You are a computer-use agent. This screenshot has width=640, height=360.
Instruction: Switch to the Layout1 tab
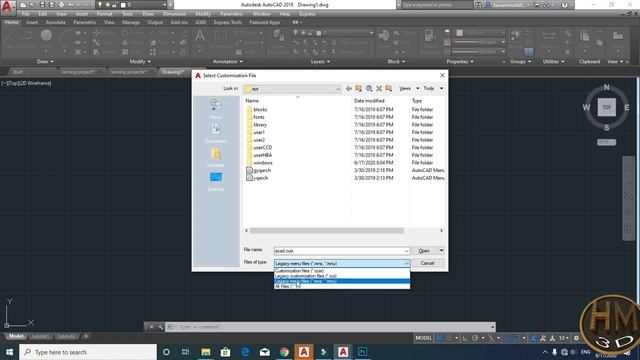pyautogui.click(x=40, y=336)
